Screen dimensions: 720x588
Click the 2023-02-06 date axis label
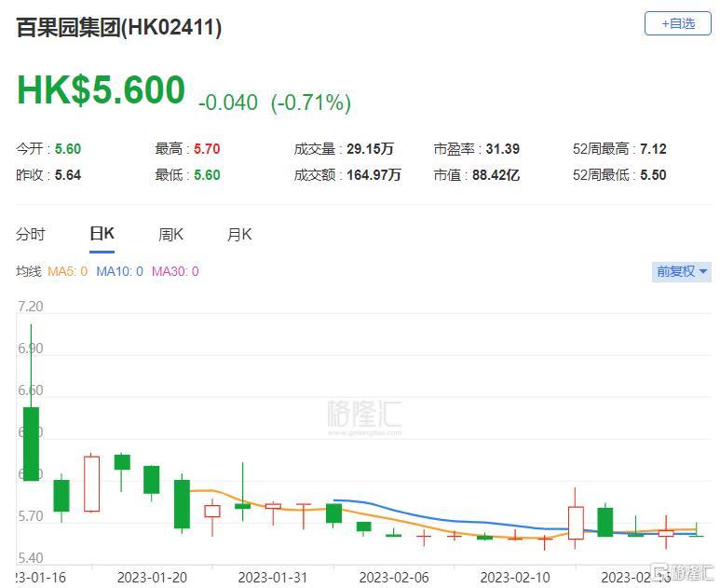[394, 578]
